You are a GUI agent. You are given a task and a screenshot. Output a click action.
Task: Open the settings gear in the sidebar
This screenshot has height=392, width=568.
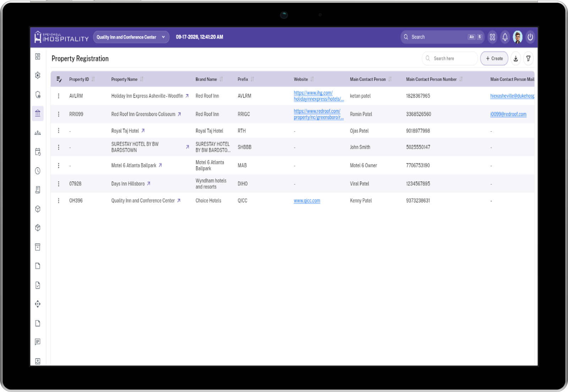click(x=38, y=75)
